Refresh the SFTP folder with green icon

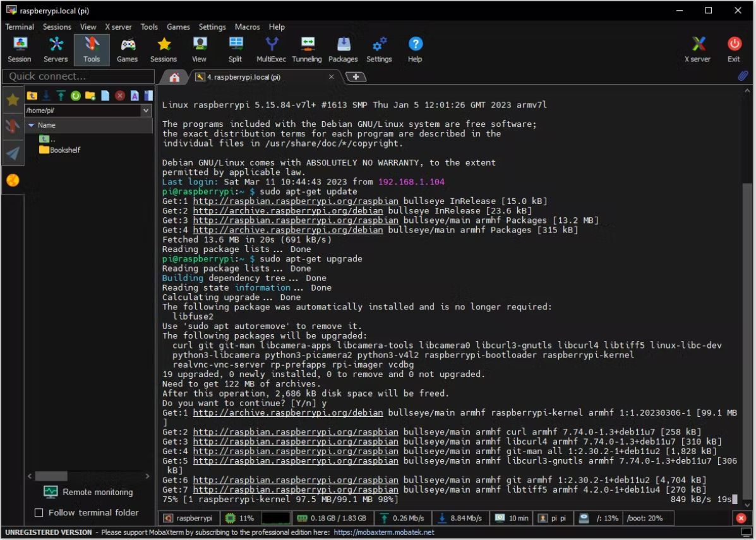point(76,95)
